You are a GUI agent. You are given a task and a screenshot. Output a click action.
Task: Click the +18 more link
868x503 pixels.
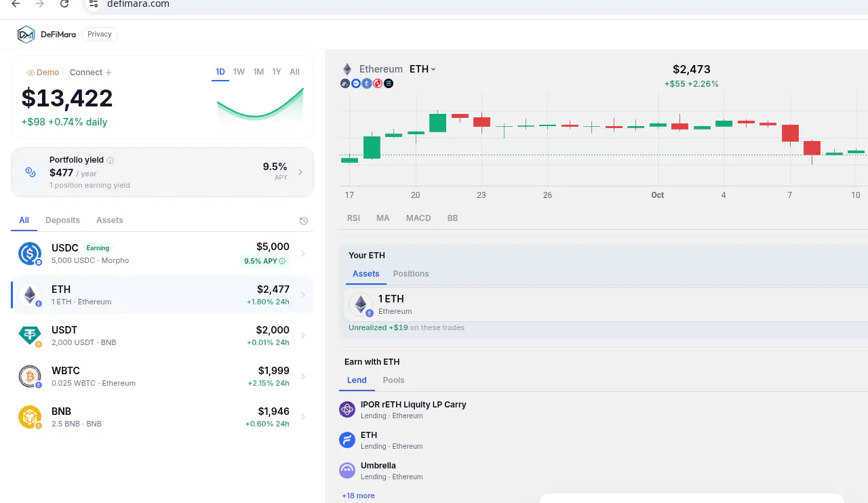pos(358,496)
